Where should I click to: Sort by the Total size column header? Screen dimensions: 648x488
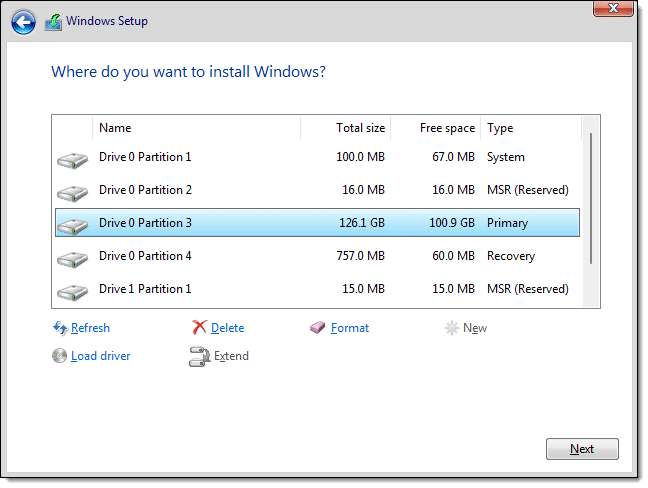click(x=346, y=128)
